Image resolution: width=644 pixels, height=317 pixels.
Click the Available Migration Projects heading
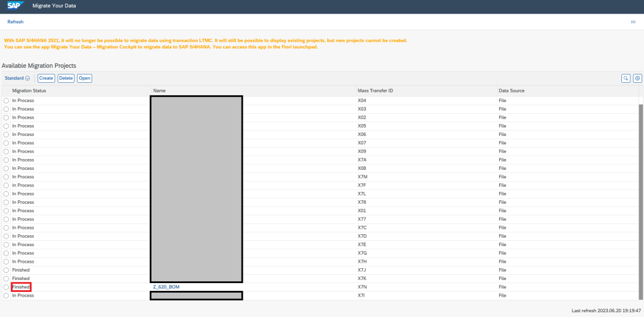pos(39,66)
